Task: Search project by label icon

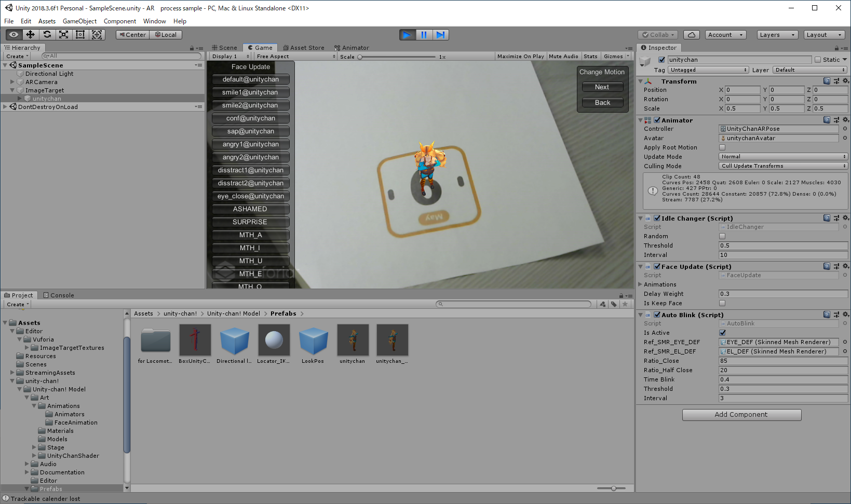Action: pos(614,304)
